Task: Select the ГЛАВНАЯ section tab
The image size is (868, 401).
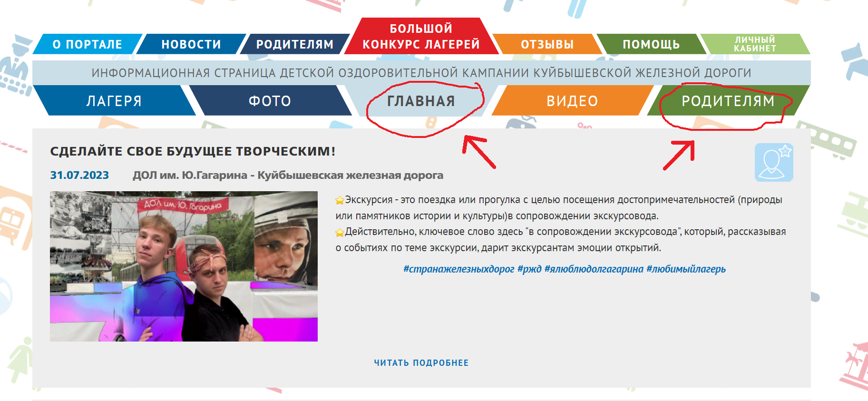Action: coord(421,101)
